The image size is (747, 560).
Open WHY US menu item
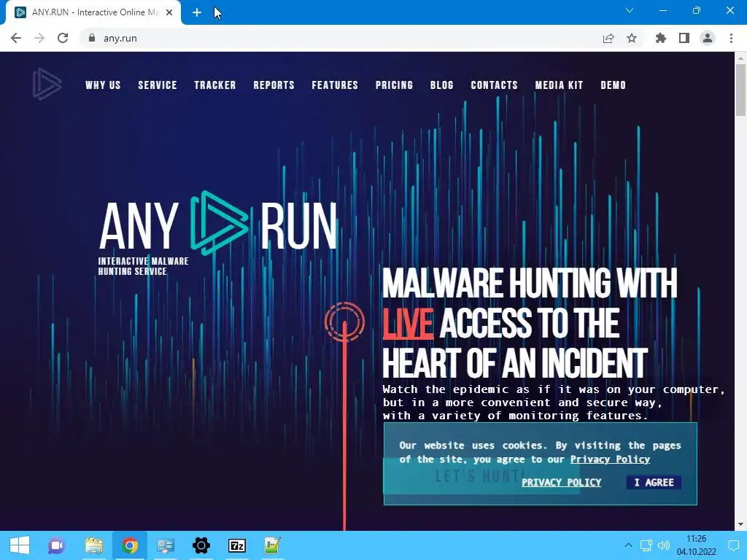tap(103, 85)
